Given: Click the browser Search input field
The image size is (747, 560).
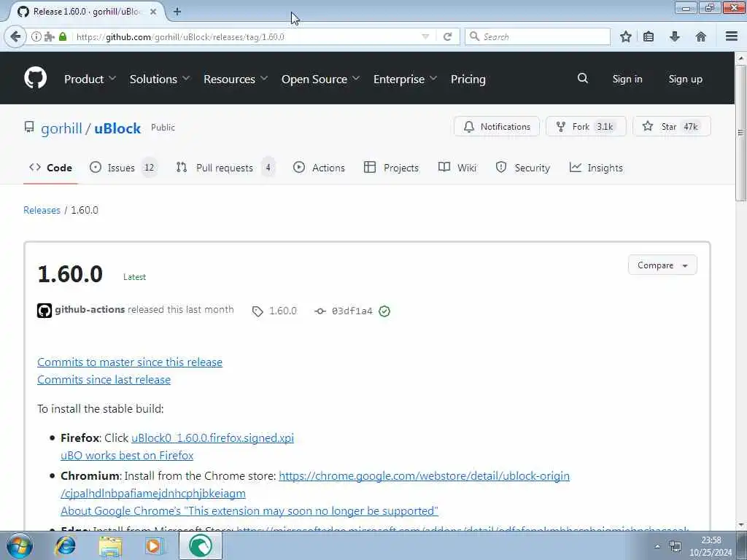Looking at the screenshot, I should pos(538,36).
